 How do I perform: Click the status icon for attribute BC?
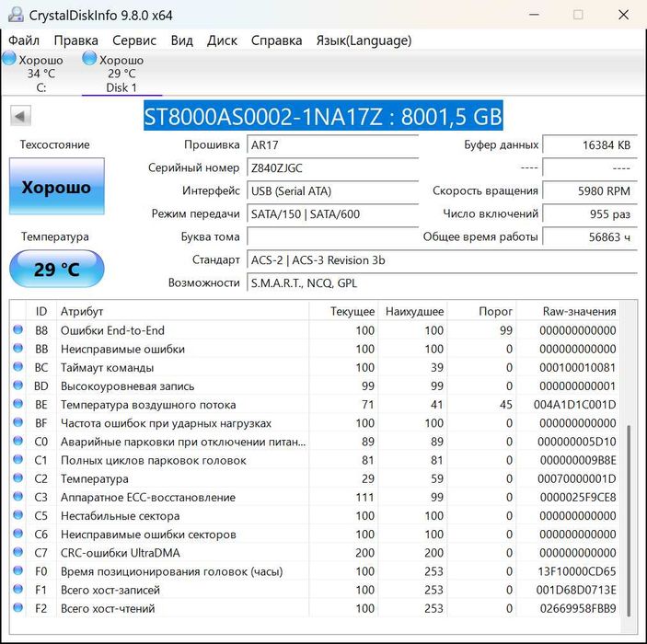[17, 367]
